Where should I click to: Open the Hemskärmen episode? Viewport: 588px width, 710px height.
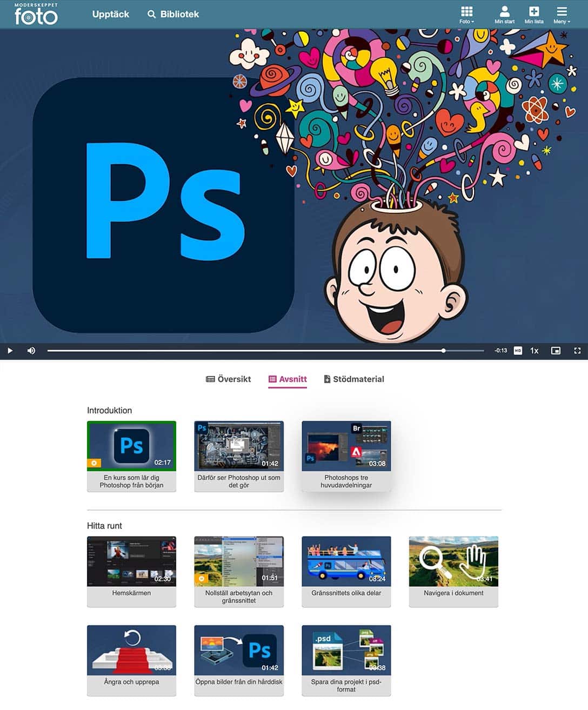pyautogui.click(x=131, y=572)
